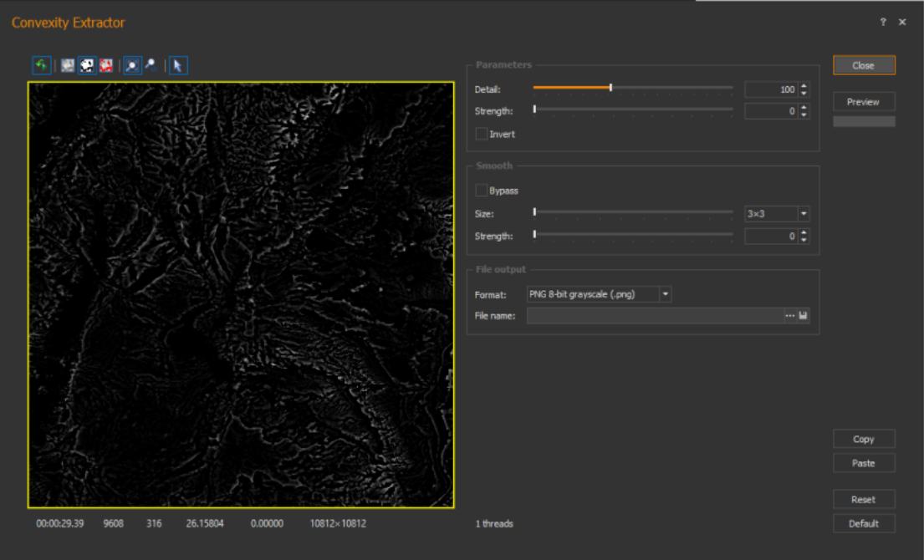Click the Parameters Strength value field
924x560 pixels.
coord(771,111)
